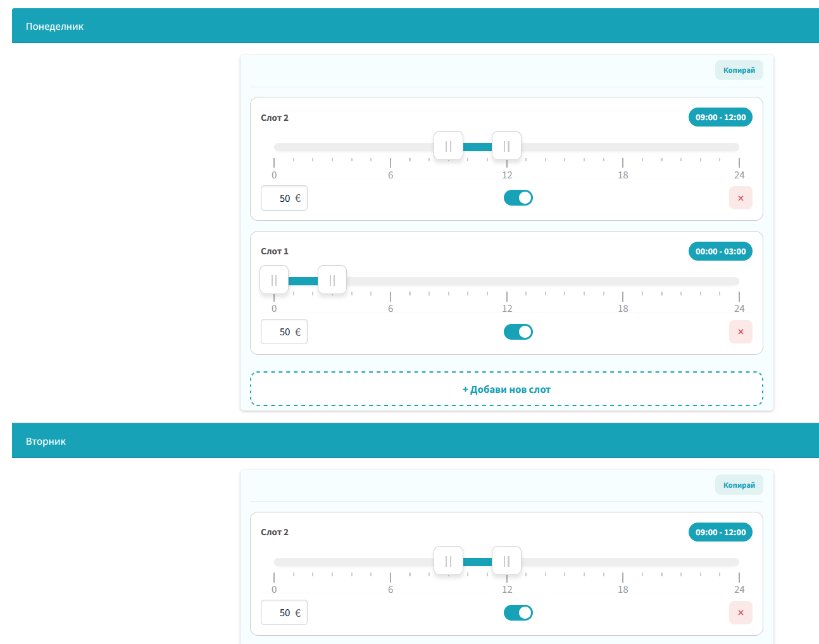Image resolution: width=819 pixels, height=644 pixels.
Task: Disable Monday's Слот 1 switch
Action: pos(518,332)
